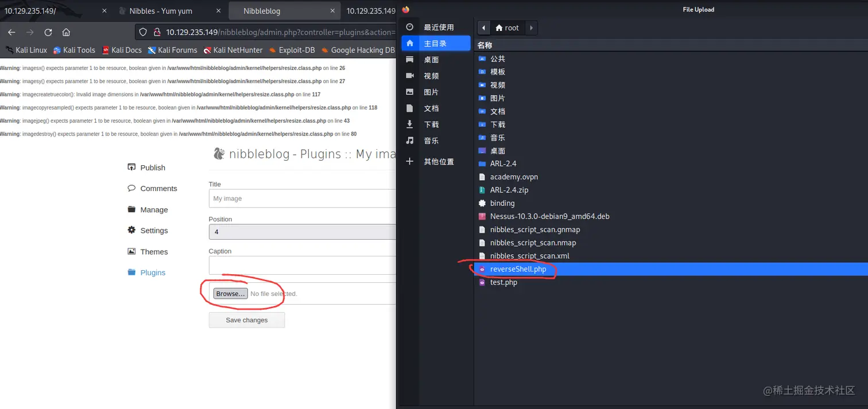868x409 pixels.
Task: Select Downloads (下载) in dialog sidebar
Action: (x=437, y=124)
